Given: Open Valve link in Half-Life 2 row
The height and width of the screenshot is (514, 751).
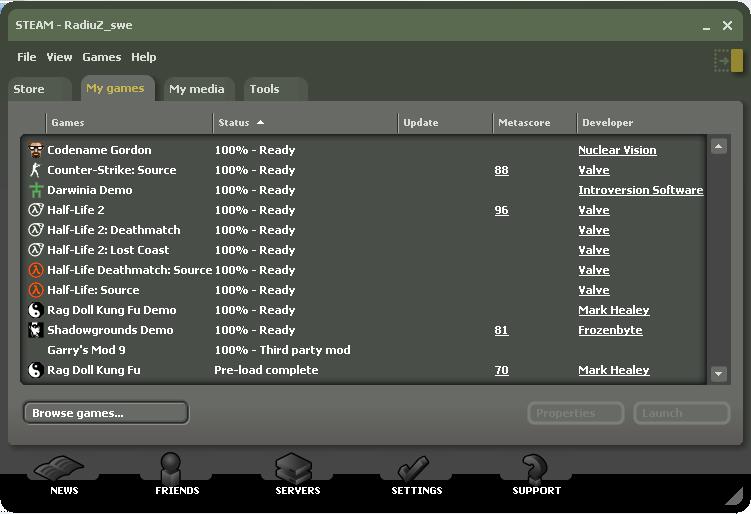Looking at the screenshot, I should tap(594, 210).
